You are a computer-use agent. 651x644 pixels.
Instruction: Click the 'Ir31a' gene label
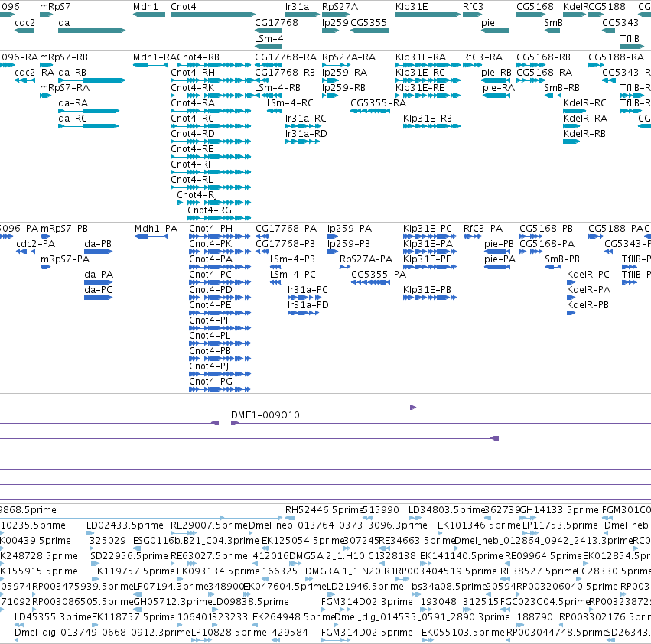pyautogui.click(x=298, y=7)
